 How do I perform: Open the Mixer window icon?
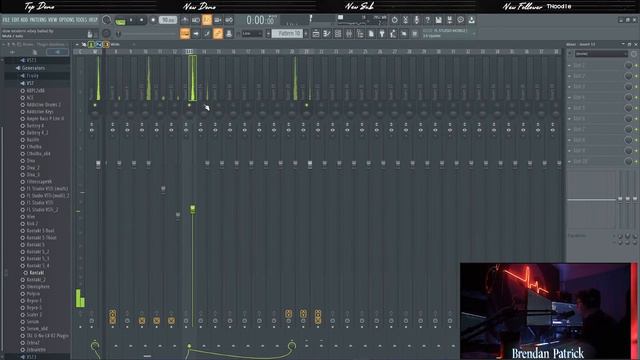(349, 34)
